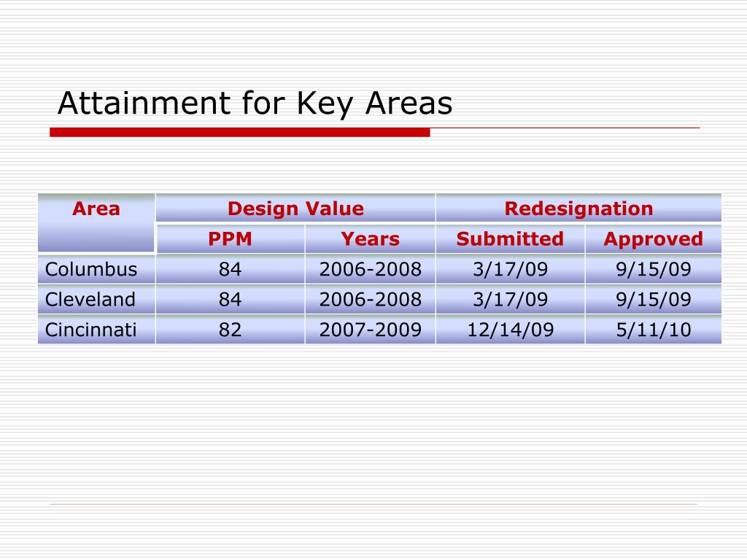Click Columbus approved date 9/15/09
The image size is (747, 560).
[653, 269]
